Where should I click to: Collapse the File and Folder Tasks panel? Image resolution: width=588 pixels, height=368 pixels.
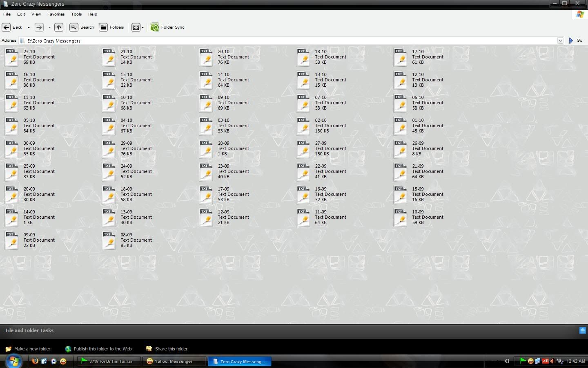pos(583,330)
